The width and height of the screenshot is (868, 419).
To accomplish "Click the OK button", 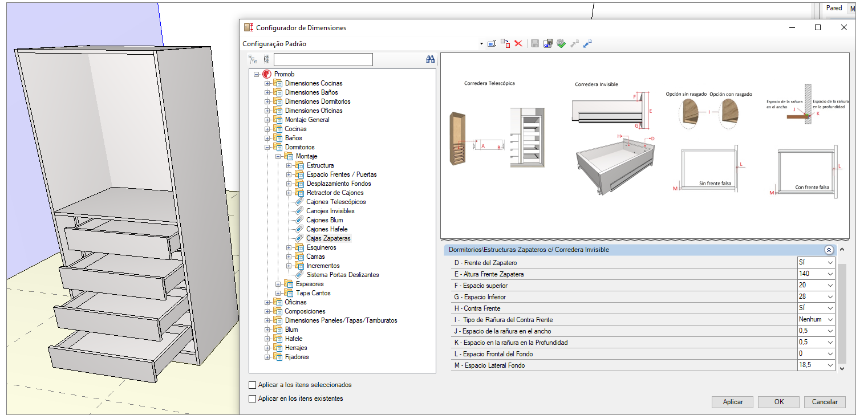I will 779,402.
